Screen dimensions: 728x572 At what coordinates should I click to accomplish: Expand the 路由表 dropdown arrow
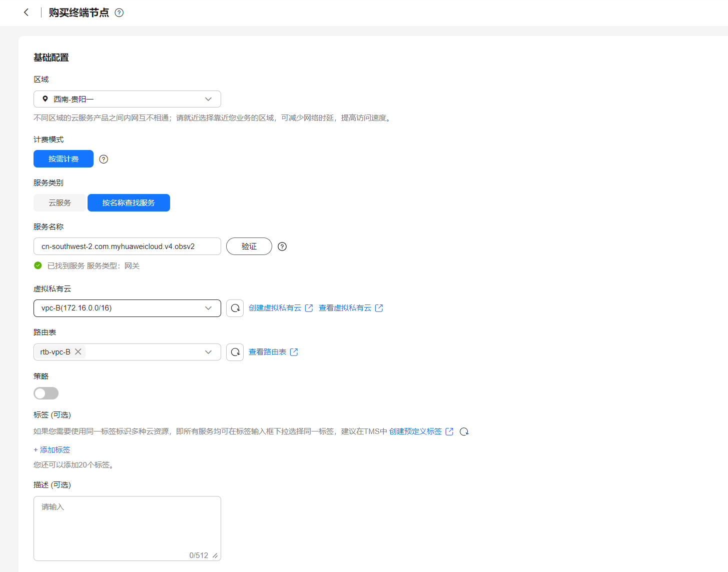click(208, 352)
